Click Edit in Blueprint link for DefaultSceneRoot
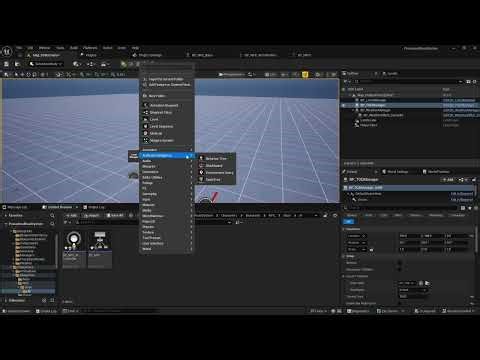This screenshot has height=360, width=480. click(462, 194)
